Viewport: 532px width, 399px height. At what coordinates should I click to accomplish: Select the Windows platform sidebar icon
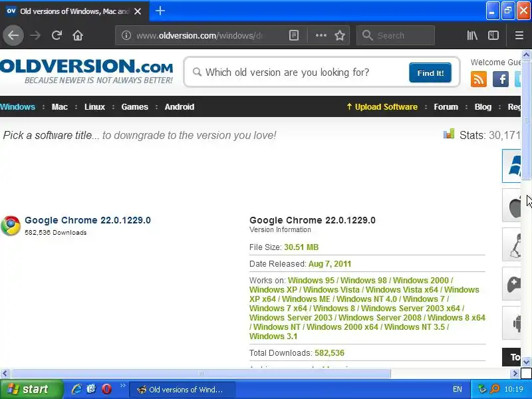pyautogui.click(x=511, y=166)
